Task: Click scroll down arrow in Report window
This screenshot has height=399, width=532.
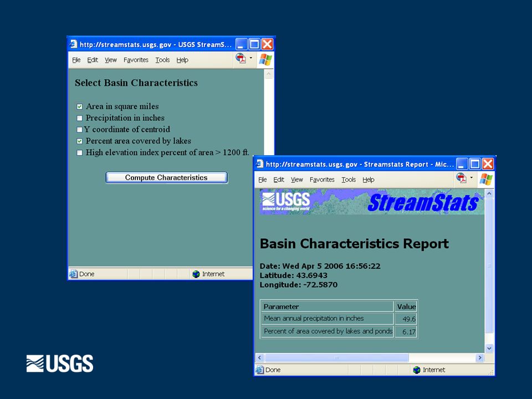Action: click(x=489, y=348)
